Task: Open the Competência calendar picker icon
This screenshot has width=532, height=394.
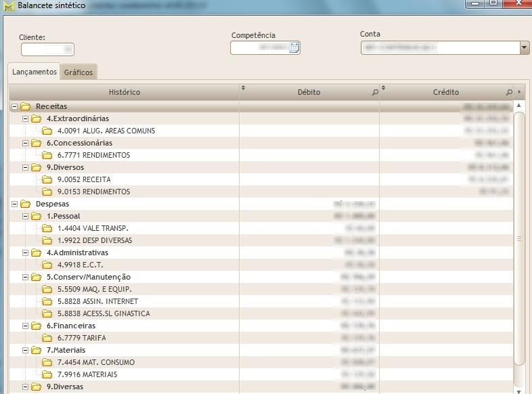Action: pyautogui.click(x=294, y=47)
